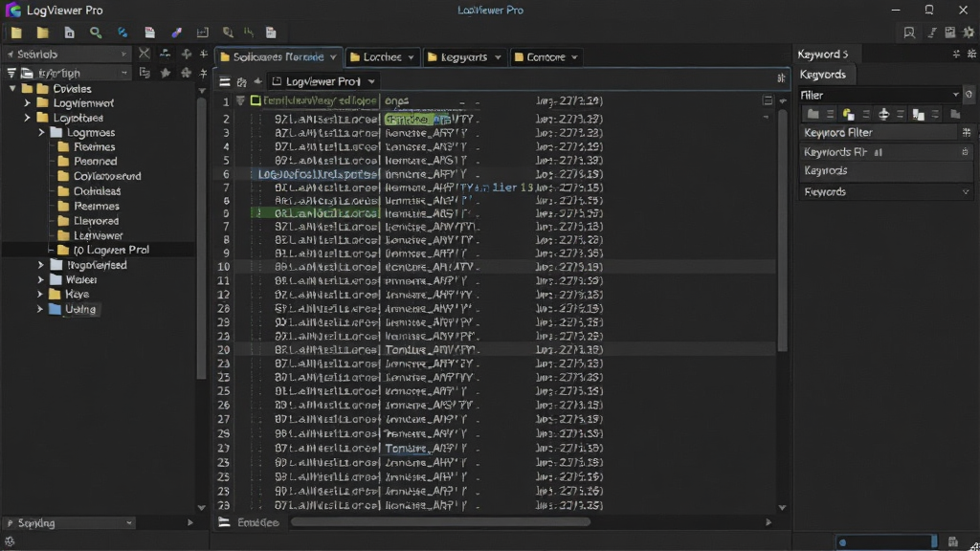The image size is (980, 551).
Task: Click the blue slider at bottom-right status bar
Action: [886, 542]
